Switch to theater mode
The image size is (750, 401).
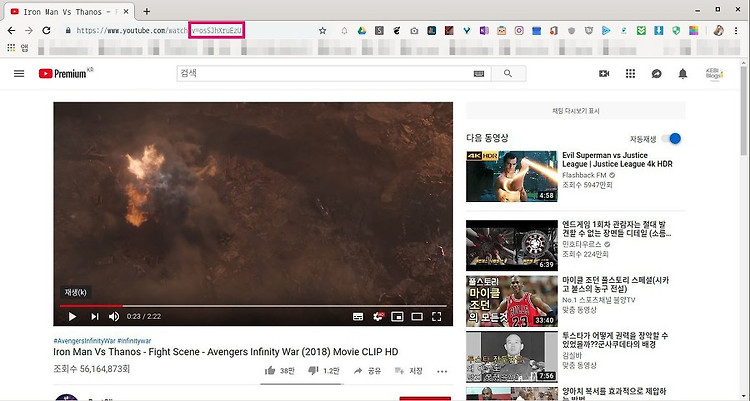417,316
